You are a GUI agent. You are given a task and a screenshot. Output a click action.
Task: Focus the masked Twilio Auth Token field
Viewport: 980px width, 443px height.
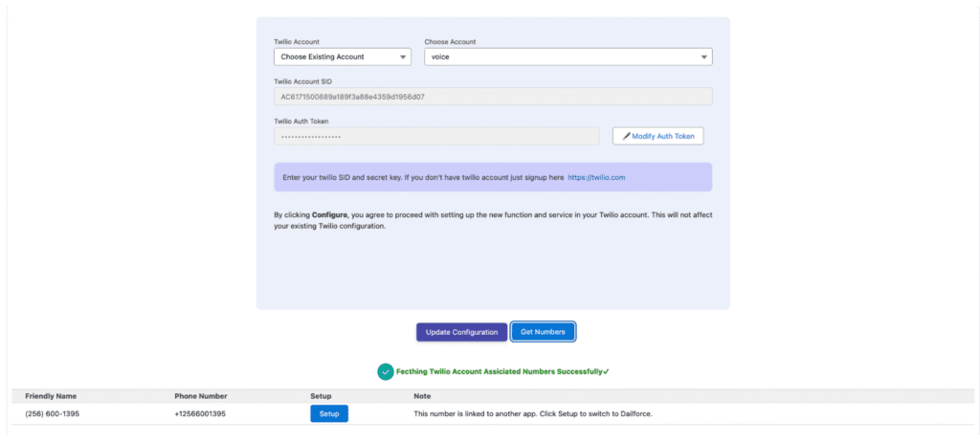coord(435,137)
